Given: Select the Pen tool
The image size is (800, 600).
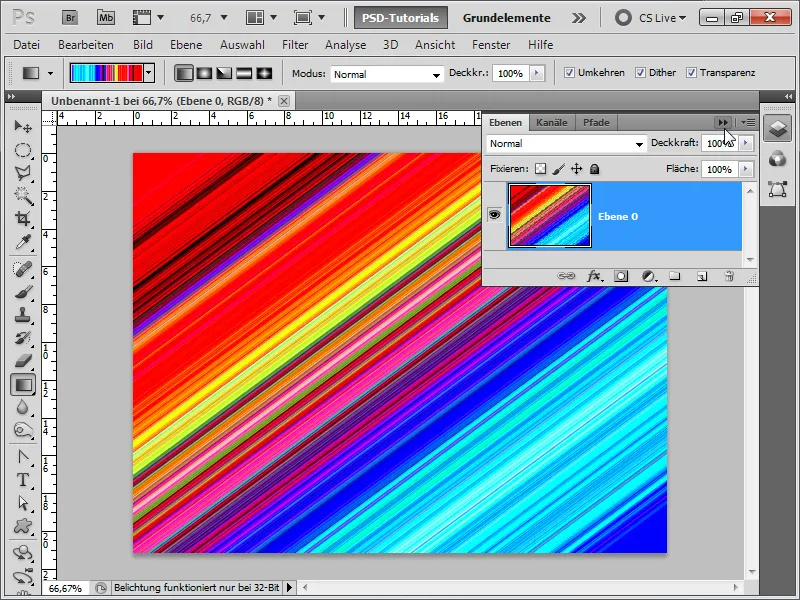Looking at the screenshot, I should (x=23, y=457).
